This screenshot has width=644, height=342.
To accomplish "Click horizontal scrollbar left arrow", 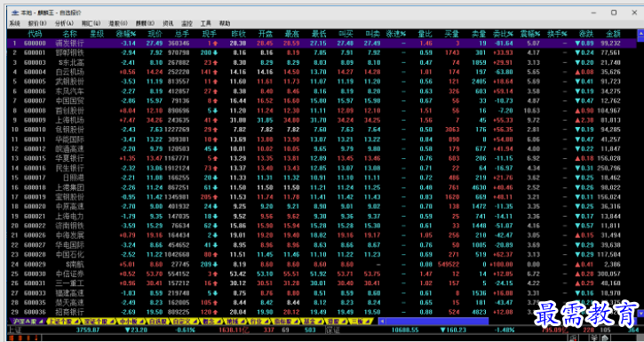I will click(x=382, y=321).
